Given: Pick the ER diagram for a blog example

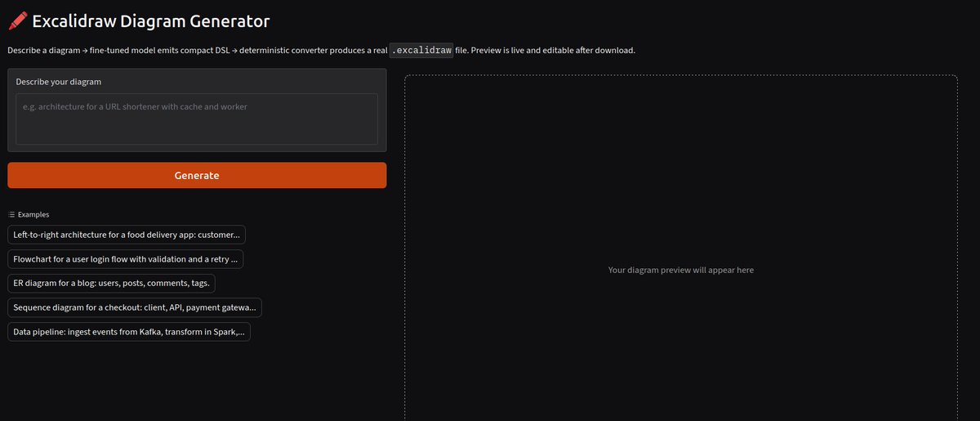Looking at the screenshot, I should (x=112, y=283).
